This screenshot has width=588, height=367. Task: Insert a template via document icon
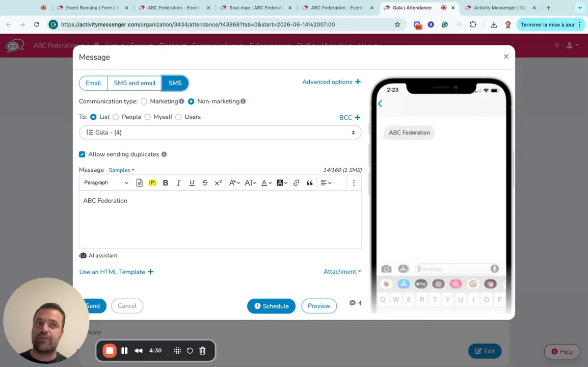pos(139,183)
